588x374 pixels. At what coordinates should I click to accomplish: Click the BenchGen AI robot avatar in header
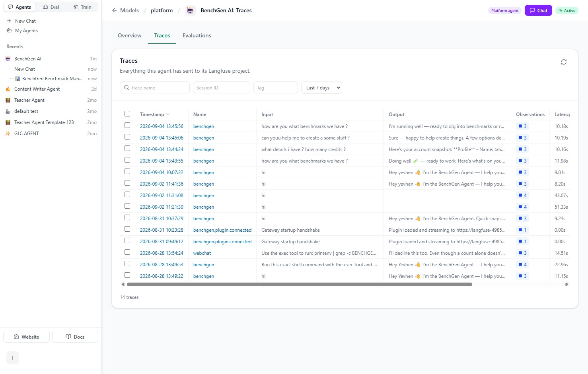tap(191, 10)
